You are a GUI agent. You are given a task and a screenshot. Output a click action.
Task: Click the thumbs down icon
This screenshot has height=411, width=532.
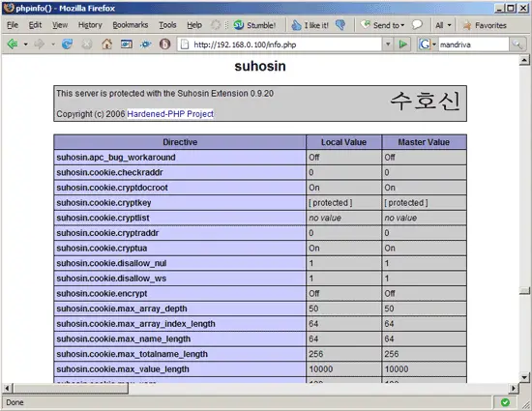340,25
